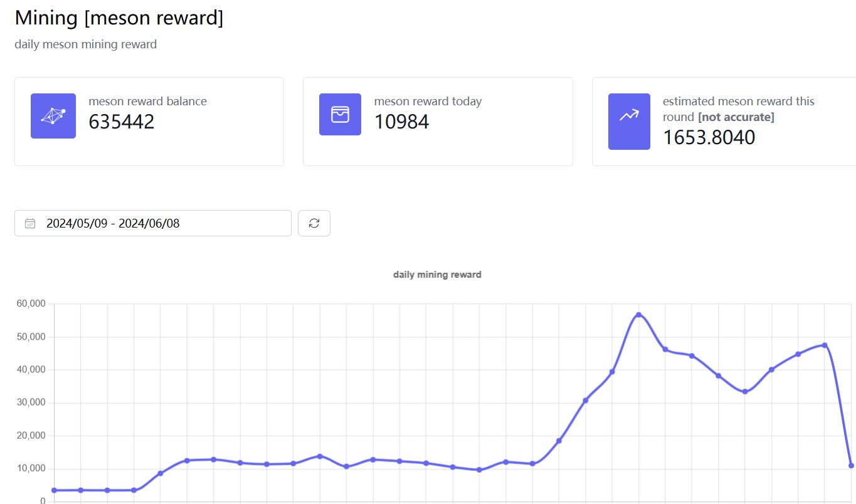Click the calendar icon in the date range field
Viewport: 856px width, 504px height.
(30, 223)
